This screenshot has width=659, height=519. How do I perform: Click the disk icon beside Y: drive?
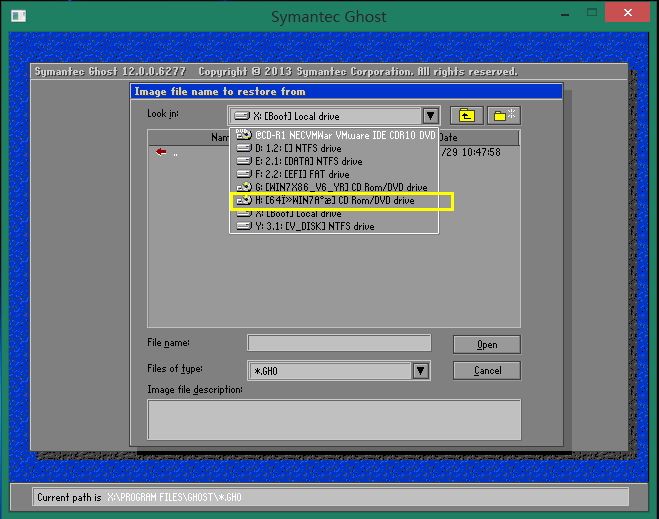(x=244, y=226)
